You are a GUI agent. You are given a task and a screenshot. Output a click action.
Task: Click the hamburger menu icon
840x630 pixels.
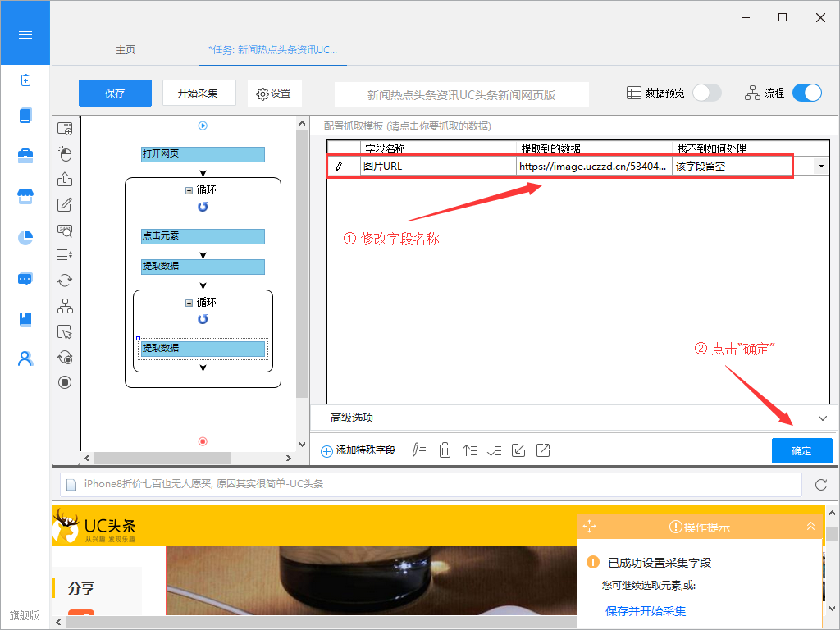coord(25,34)
